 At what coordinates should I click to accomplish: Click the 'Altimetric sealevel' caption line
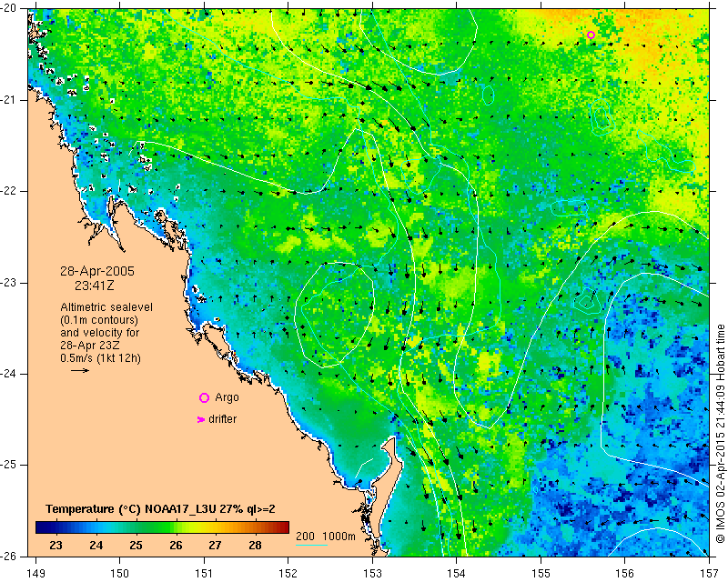pyautogui.click(x=106, y=307)
